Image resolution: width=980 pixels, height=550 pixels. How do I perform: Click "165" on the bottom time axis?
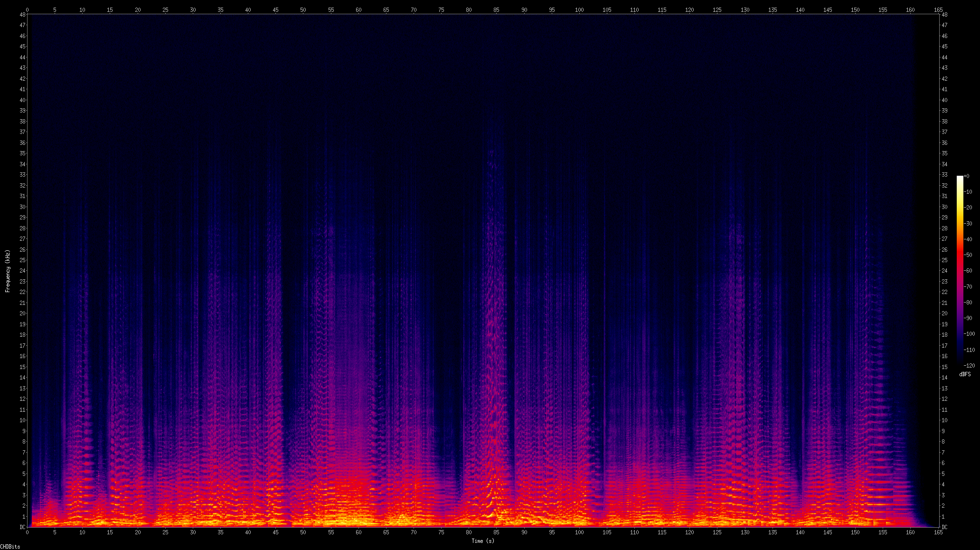[938, 532]
